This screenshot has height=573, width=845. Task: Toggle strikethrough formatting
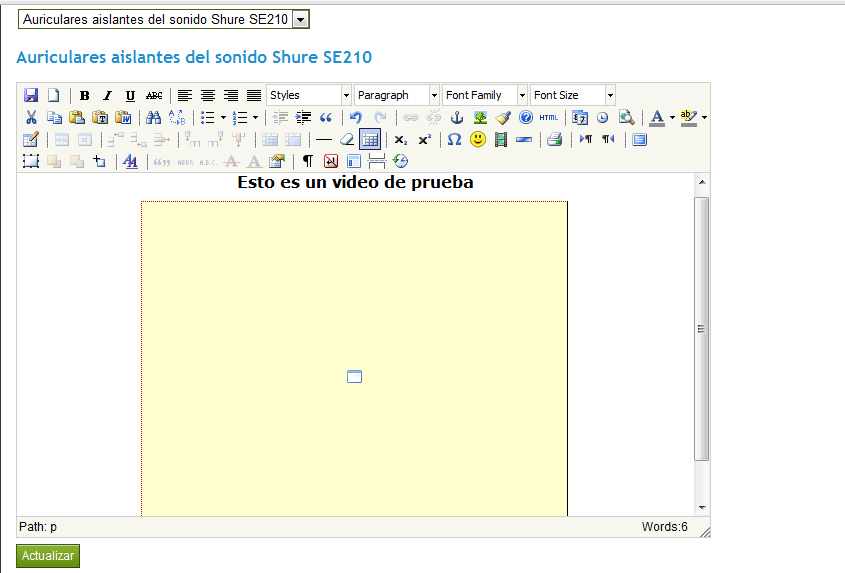pos(154,95)
